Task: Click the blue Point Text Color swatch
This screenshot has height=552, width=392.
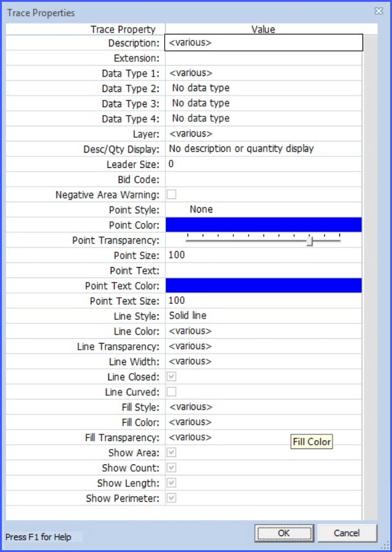Action: click(x=263, y=285)
